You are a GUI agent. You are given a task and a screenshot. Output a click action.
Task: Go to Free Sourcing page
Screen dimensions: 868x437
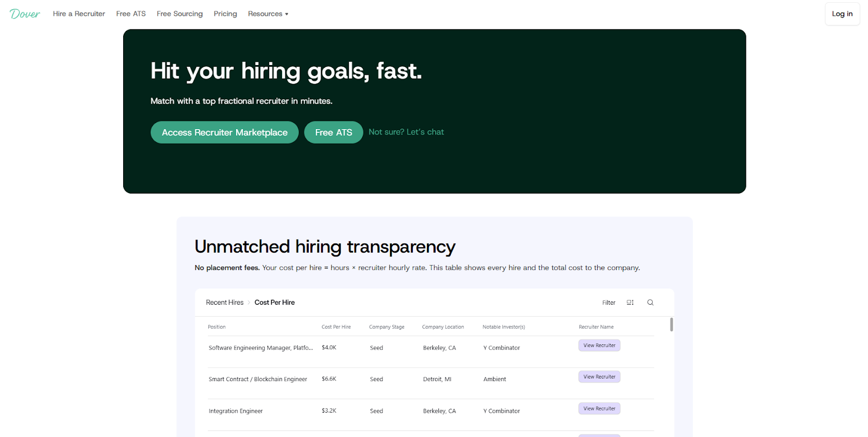180,14
